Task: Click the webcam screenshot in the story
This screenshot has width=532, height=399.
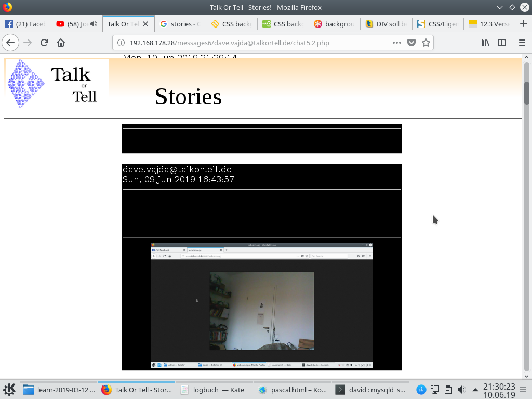Action: 262,305
